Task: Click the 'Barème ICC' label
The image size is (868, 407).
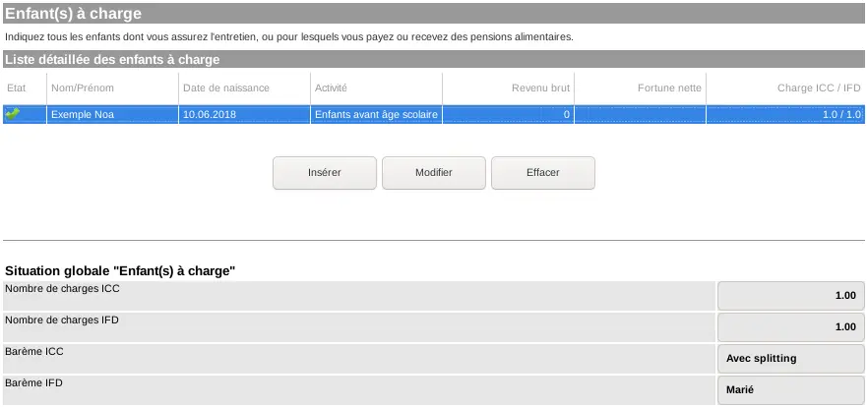Action: (34, 351)
